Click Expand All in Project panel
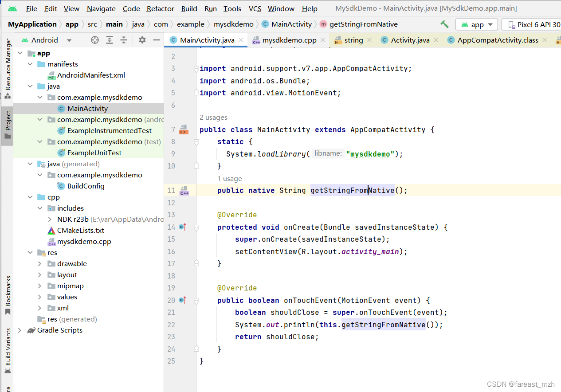This screenshot has width=561, height=392. (x=110, y=40)
